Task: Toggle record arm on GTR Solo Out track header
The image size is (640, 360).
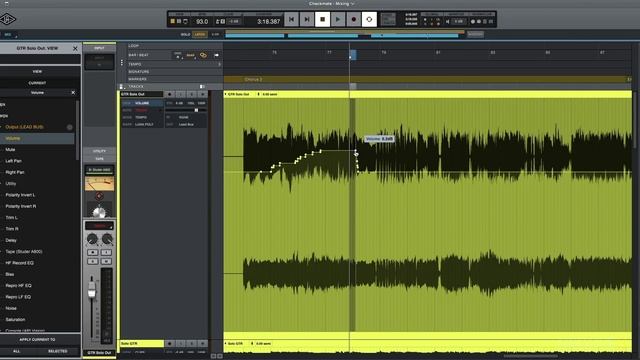Action: coord(169,94)
